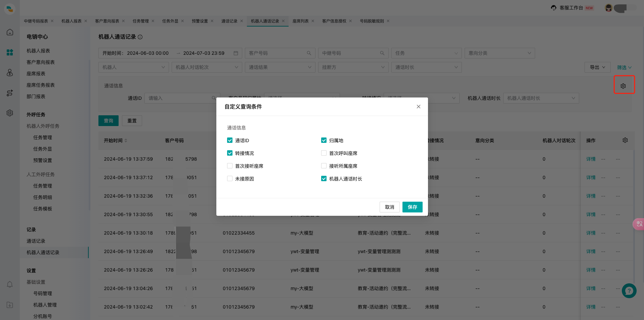The width and height of the screenshot is (644, 320).
Task: Open table column settings gear icon
Action: pos(625,140)
